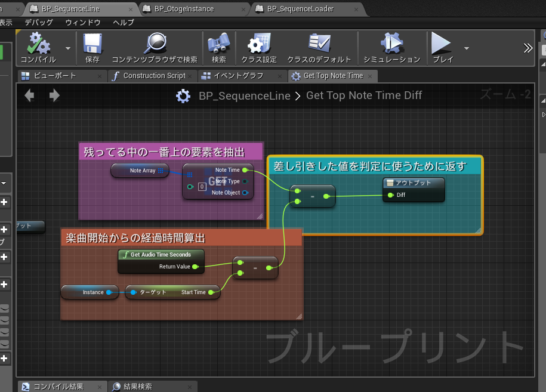Select the 残ってる中の一番上の要素を抽出 comment
The image size is (546, 392).
point(171,152)
